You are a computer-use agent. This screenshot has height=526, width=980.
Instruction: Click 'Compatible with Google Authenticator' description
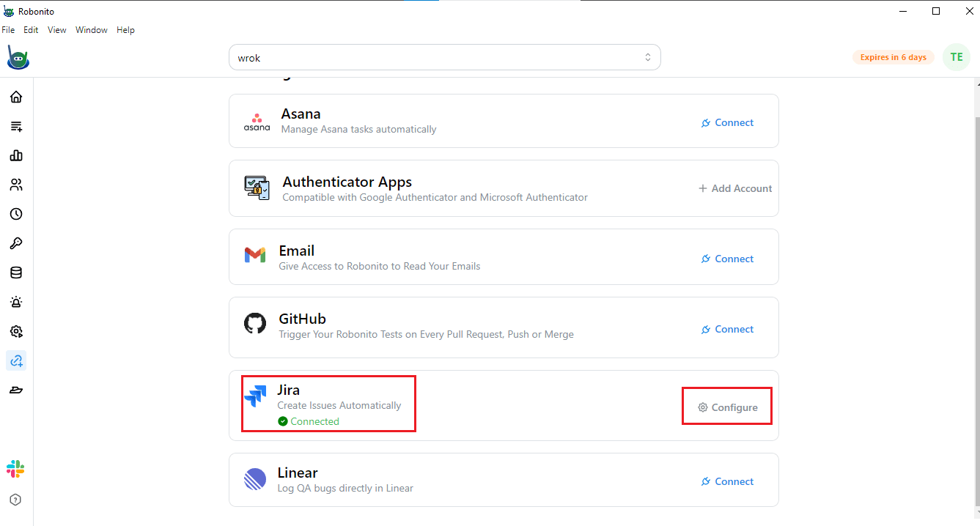point(435,197)
